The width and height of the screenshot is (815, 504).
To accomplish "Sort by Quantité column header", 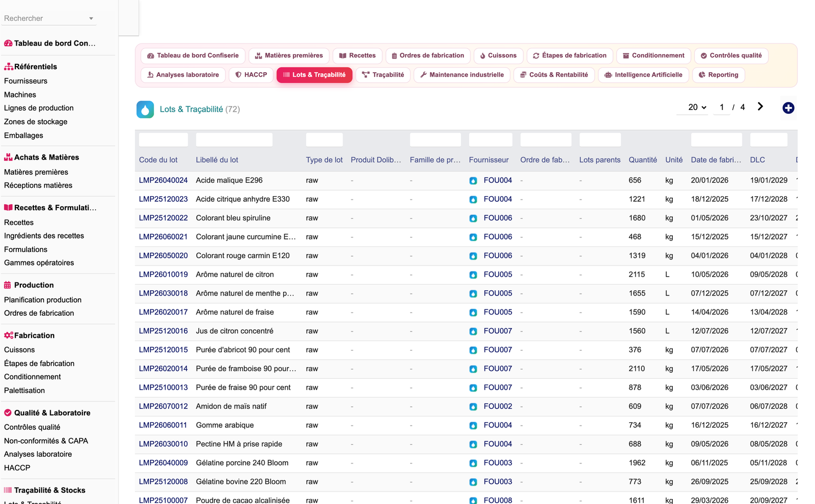I will point(643,160).
